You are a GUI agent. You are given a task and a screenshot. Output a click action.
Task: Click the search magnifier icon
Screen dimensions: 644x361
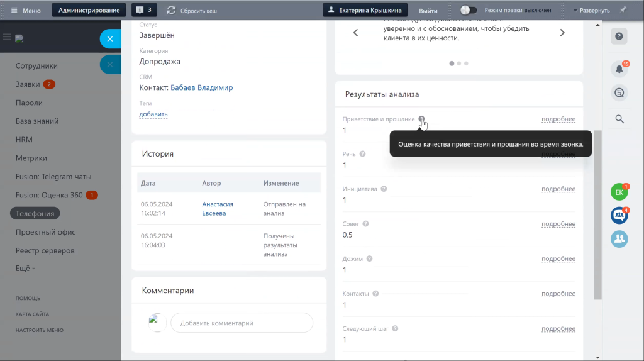coord(619,119)
